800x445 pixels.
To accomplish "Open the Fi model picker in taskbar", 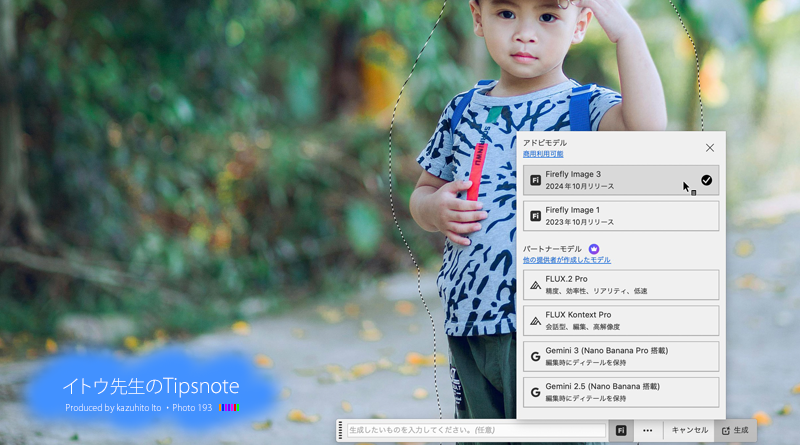I will pos(620,430).
